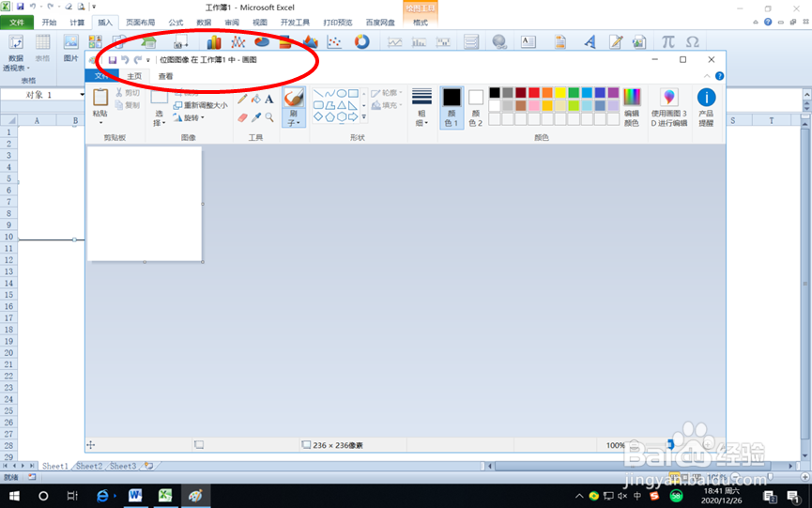This screenshot has width=812, height=508.
Task: Select the Eraser tool in Paint
Action: (x=242, y=117)
